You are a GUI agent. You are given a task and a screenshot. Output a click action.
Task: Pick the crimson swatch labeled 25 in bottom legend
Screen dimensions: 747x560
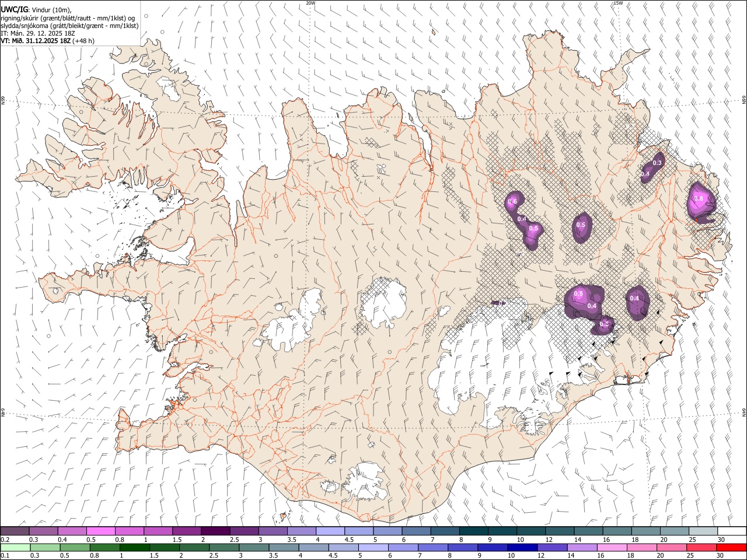click(701, 548)
